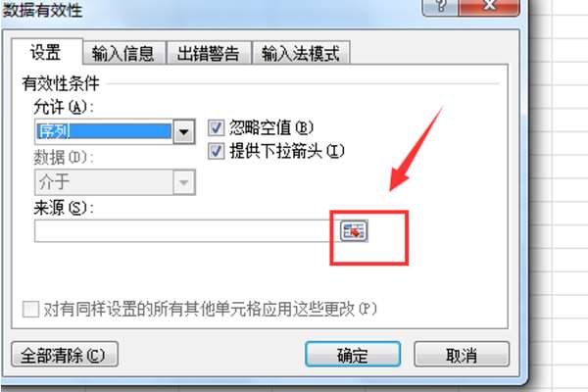Click the 取消 button
The width and height of the screenshot is (588, 392).
tap(462, 354)
